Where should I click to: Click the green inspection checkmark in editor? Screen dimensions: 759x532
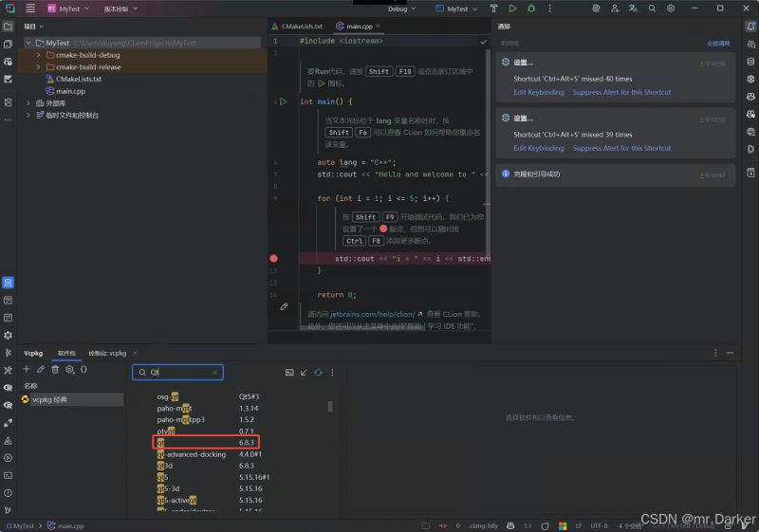pyautogui.click(x=483, y=42)
